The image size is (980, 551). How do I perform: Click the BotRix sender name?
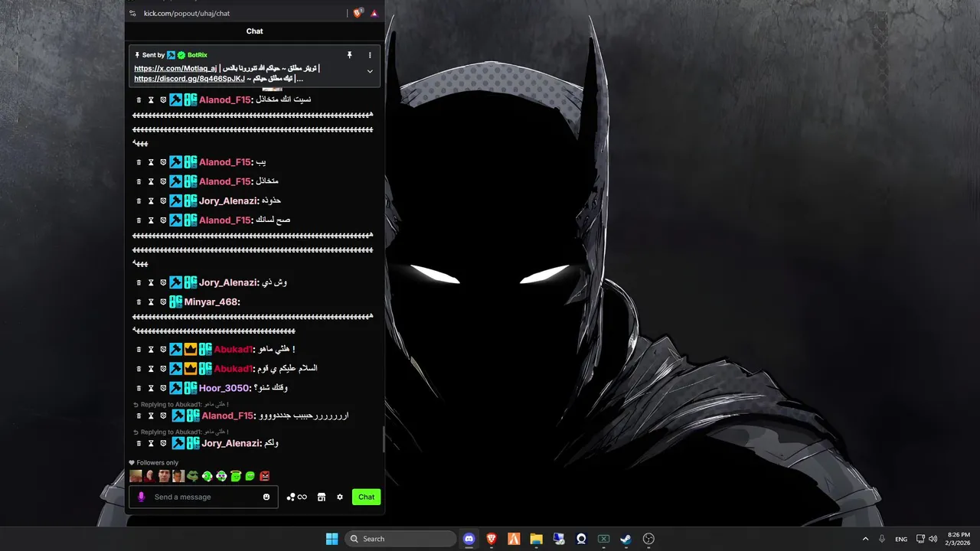198,55
